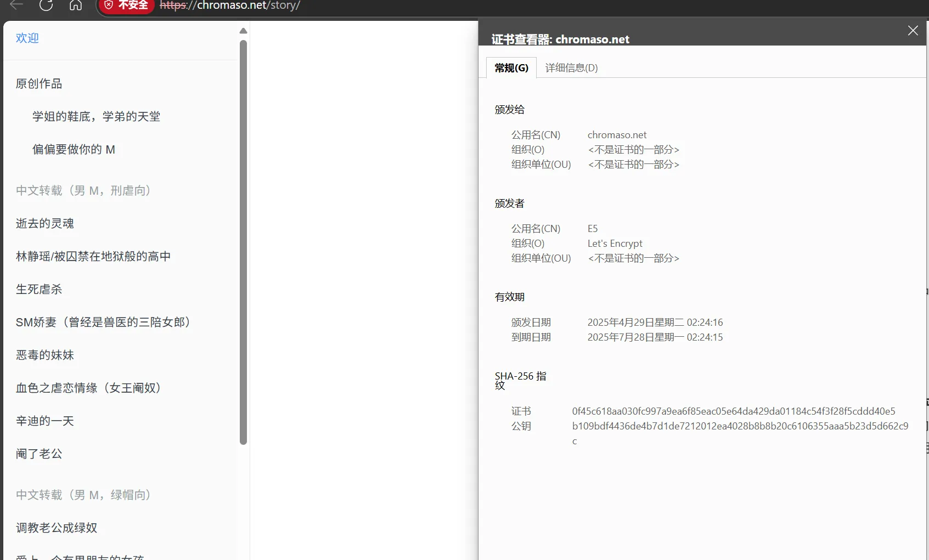
Task: Click the sidebar scrollbar up arrow
Action: pyautogui.click(x=243, y=31)
